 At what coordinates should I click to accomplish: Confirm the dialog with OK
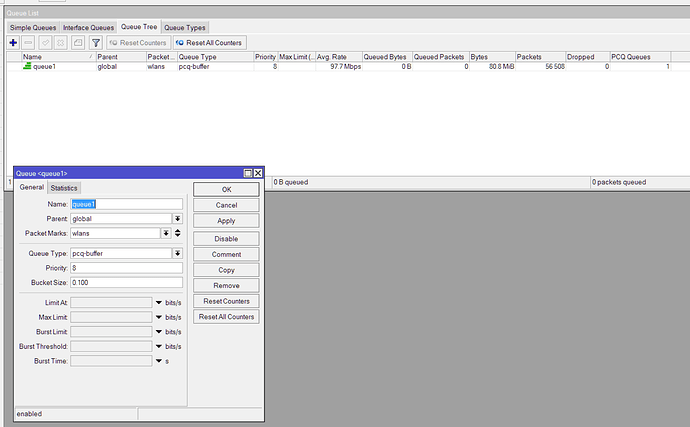pos(226,189)
